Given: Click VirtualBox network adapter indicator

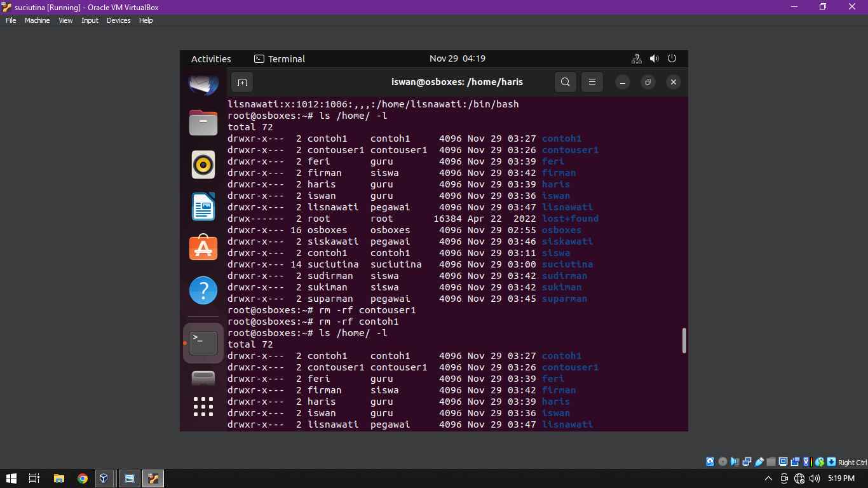Looking at the screenshot, I should pyautogui.click(x=747, y=462).
